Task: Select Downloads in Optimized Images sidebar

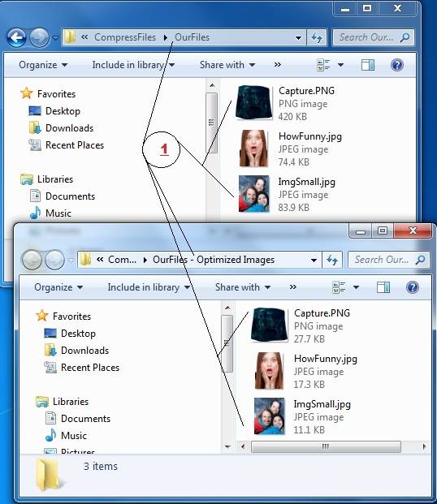Action: click(x=76, y=351)
